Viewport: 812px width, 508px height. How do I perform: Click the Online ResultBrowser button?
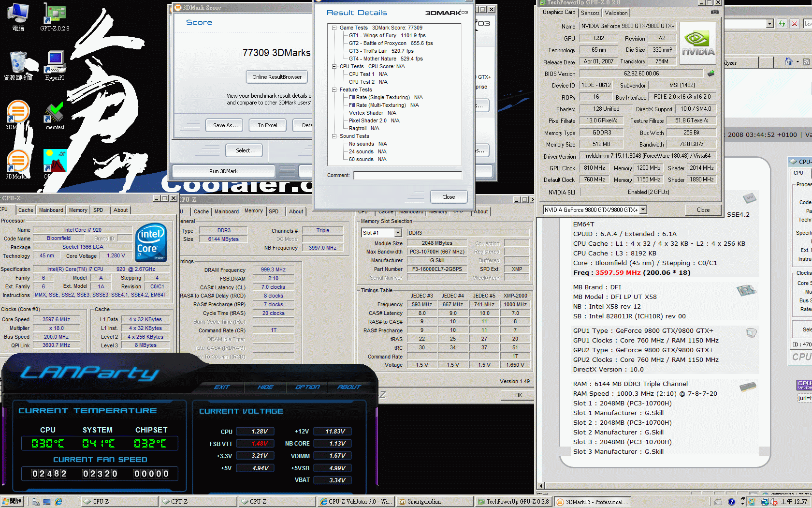coord(277,77)
